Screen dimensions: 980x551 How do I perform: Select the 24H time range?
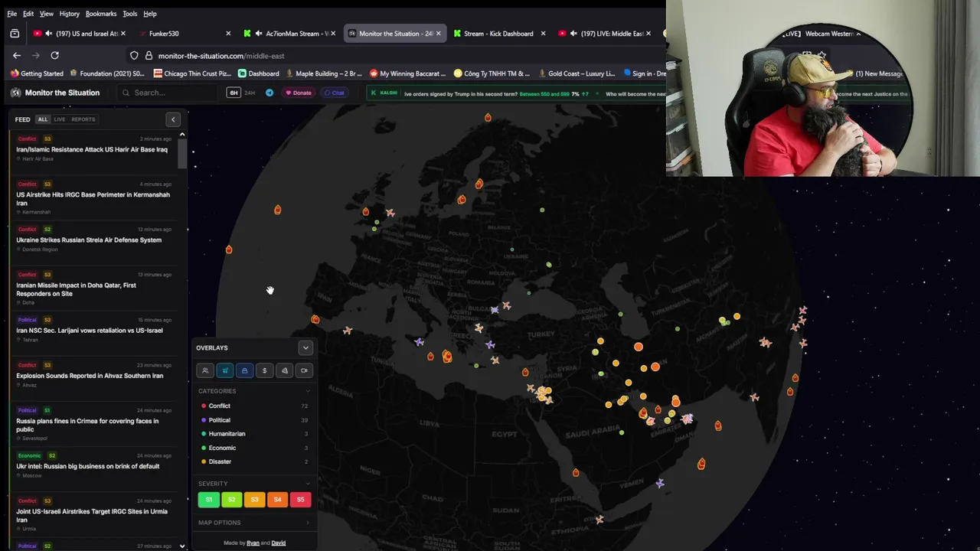tap(250, 93)
